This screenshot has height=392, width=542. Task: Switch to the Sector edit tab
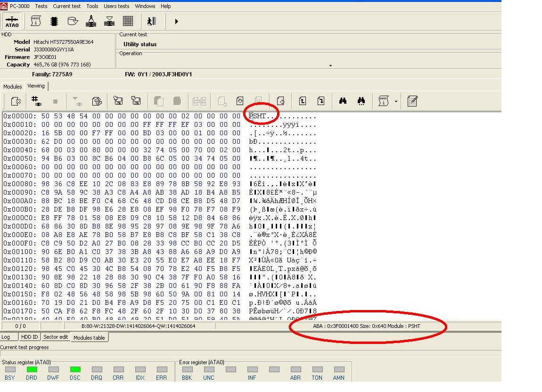click(56, 337)
